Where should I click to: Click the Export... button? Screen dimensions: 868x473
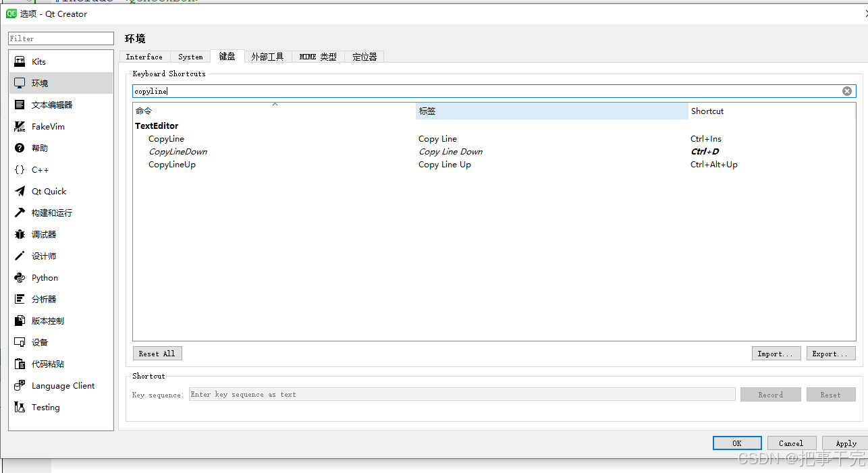click(831, 354)
